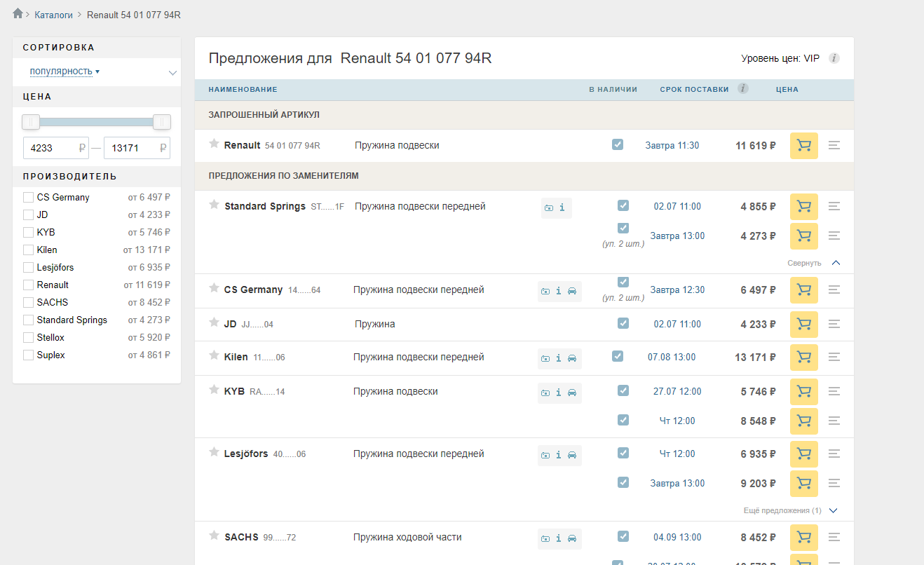Screen dimensions: 924x565
Task: Select Kilen delivery date 07.08 13:00
Action: point(672,358)
